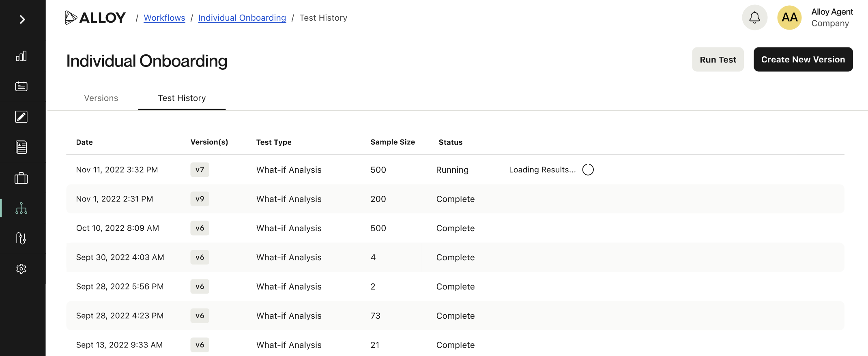Click the Status column header
The width and height of the screenshot is (868, 356).
[x=451, y=142]
